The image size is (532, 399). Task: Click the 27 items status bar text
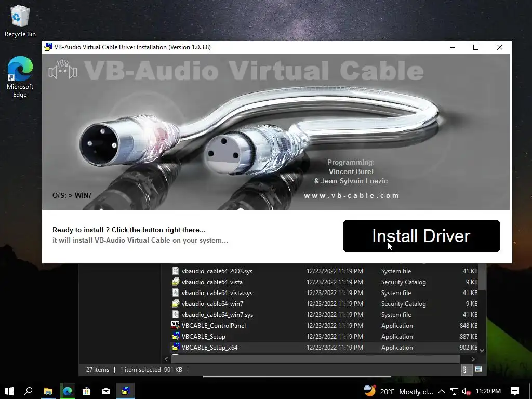97,370
